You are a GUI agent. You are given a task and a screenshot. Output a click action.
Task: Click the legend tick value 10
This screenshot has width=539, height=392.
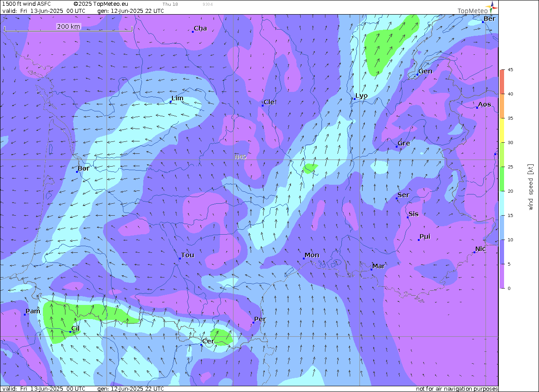[x=510, y=240]
